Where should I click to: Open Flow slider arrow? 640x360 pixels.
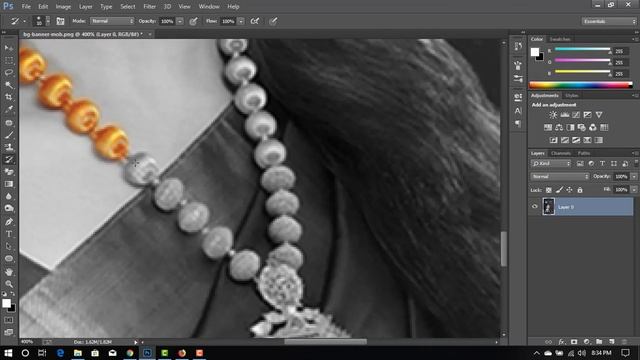(x=241, y=21)
